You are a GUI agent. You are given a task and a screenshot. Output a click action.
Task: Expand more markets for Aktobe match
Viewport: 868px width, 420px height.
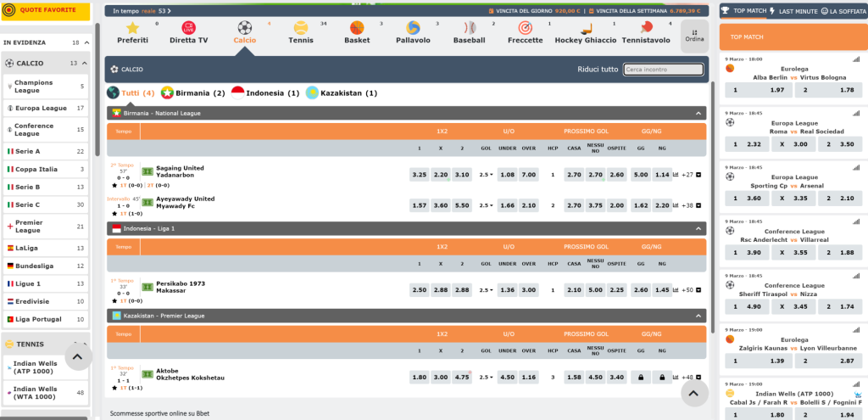click(x=698, y=378)
